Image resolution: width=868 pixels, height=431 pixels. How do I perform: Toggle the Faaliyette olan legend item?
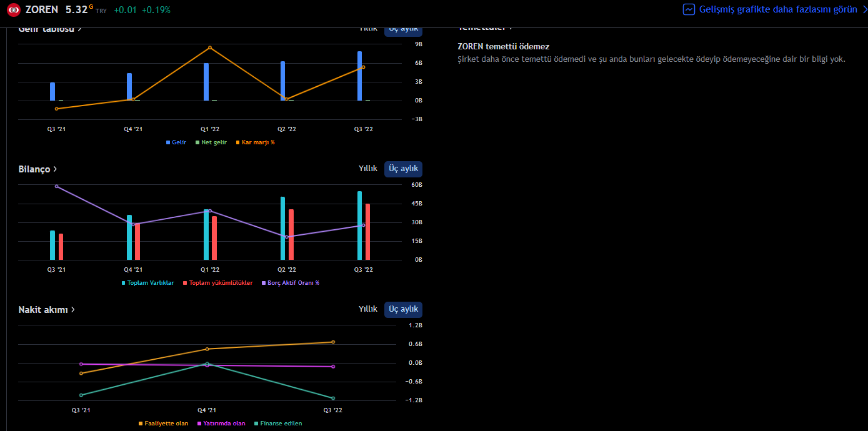[x=163, y=424]
